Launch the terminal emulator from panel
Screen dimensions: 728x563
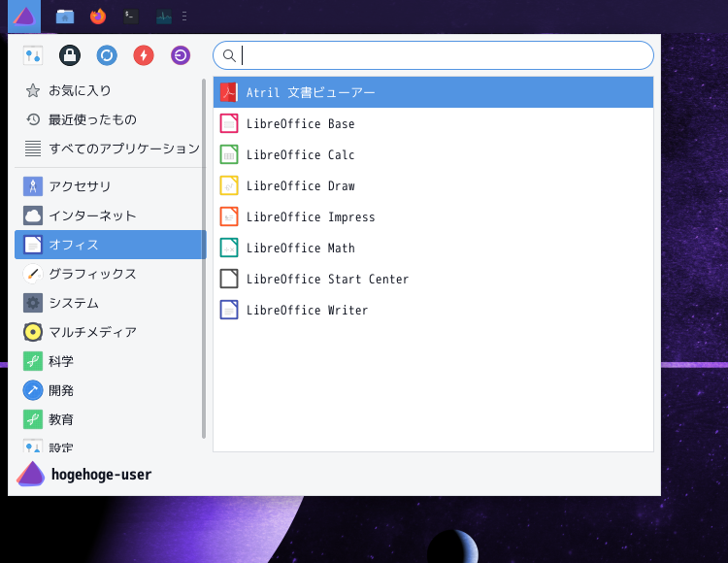131,17
